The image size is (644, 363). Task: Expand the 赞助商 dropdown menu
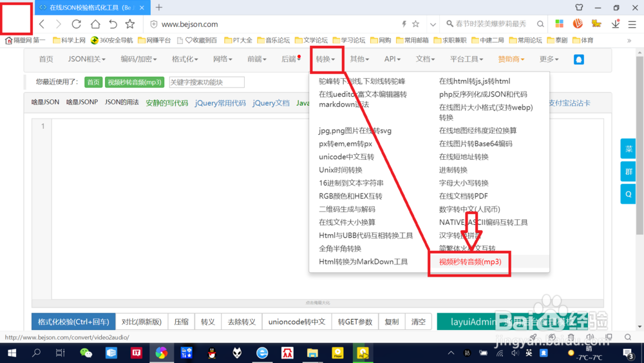511,59
